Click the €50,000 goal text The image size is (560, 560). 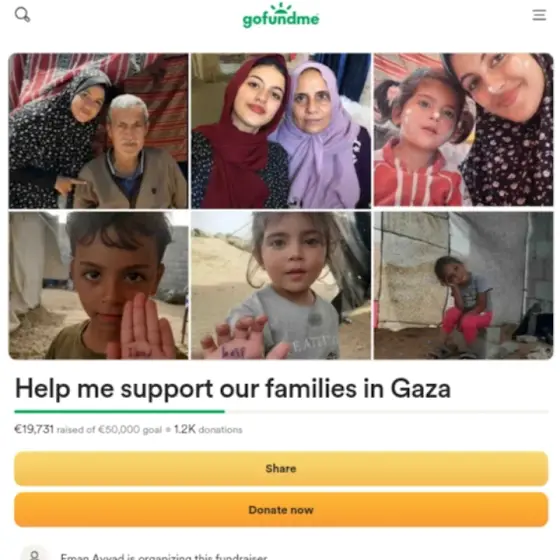(130, 429)
